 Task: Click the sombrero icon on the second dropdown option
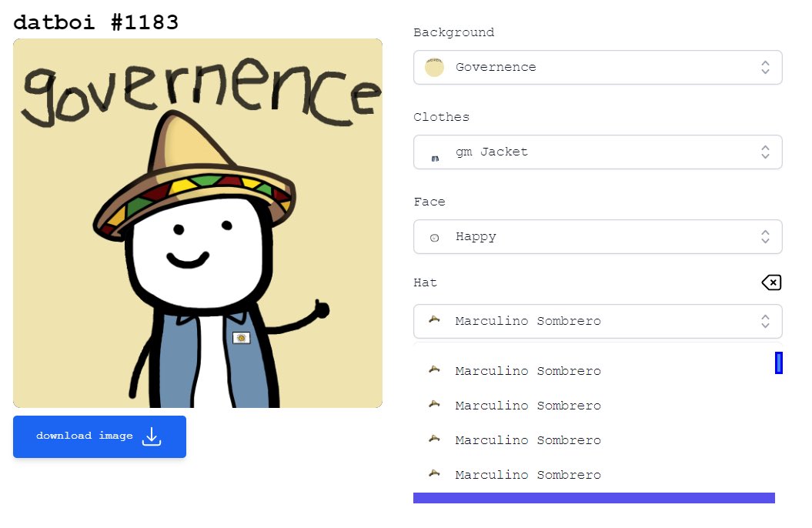pos(434,405)
